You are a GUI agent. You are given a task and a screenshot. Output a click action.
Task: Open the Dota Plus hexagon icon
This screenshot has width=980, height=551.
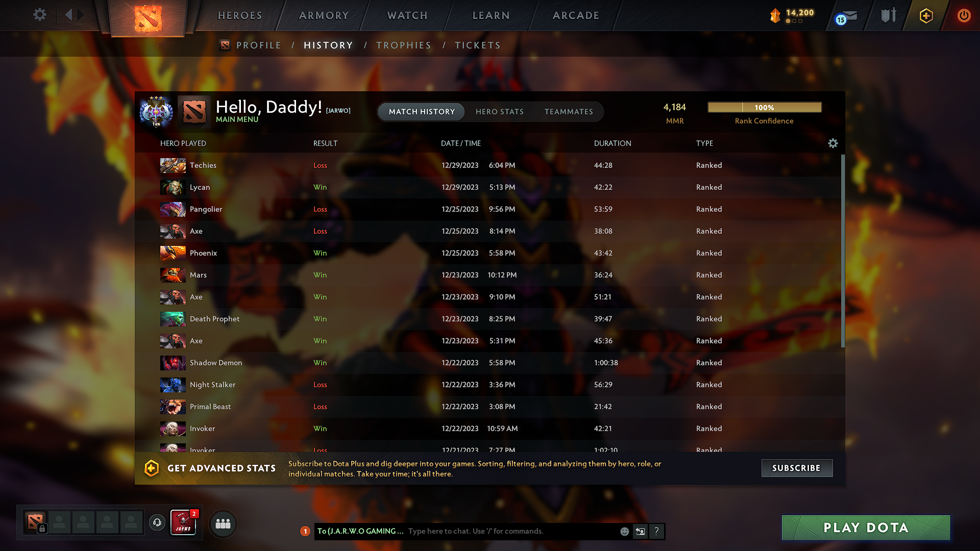(926, 16)
